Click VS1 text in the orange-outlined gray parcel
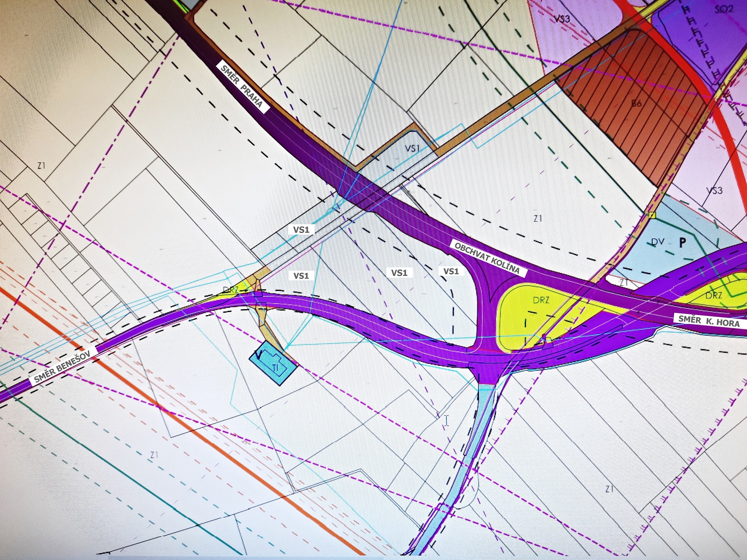The width and height of the screenshot is (747, 560). pyautogui.click(x=412, y=148)
